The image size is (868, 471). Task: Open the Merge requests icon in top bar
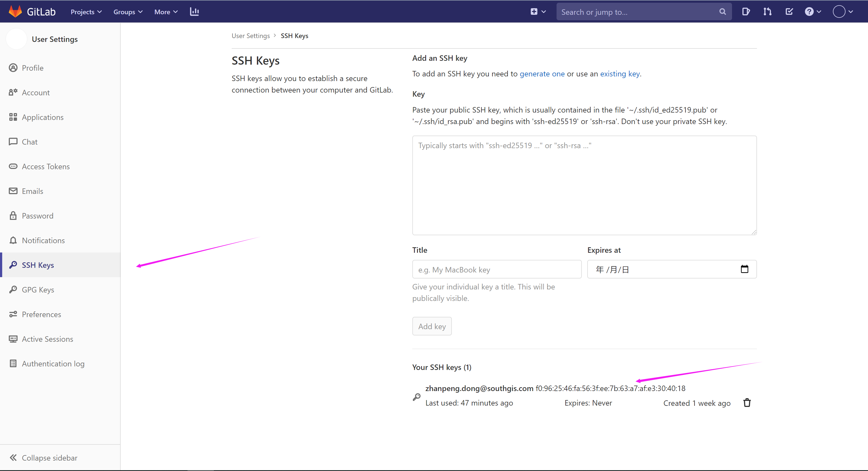pyautogui.click(x=767, y=12)
